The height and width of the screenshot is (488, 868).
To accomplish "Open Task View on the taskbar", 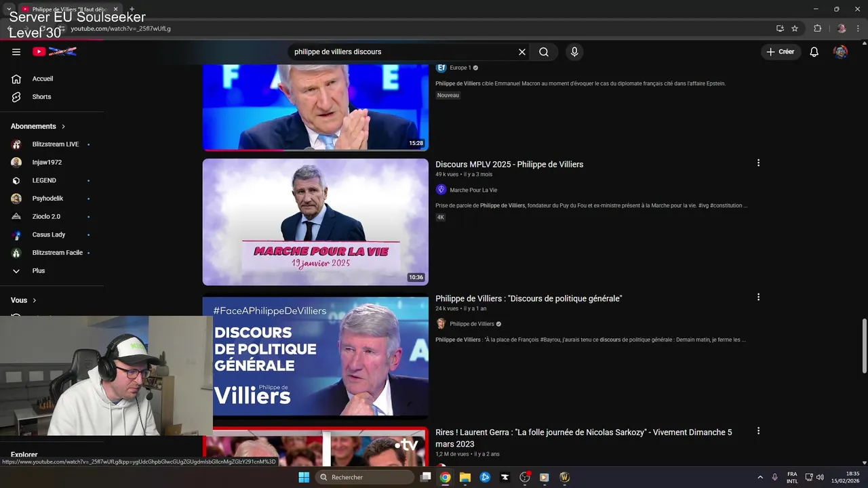I will coord(425,477).
